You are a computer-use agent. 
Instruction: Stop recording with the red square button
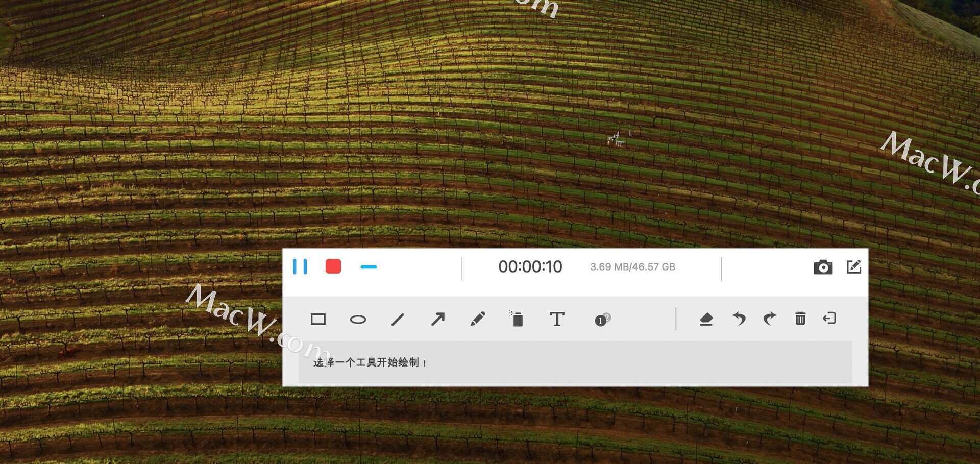[333, 266]
